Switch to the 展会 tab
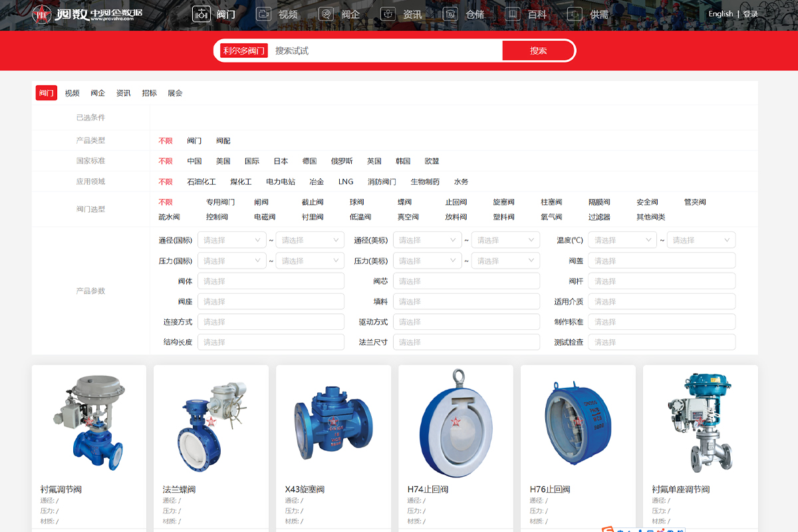Screen dimensions: 798x532 tap(175, 93)
